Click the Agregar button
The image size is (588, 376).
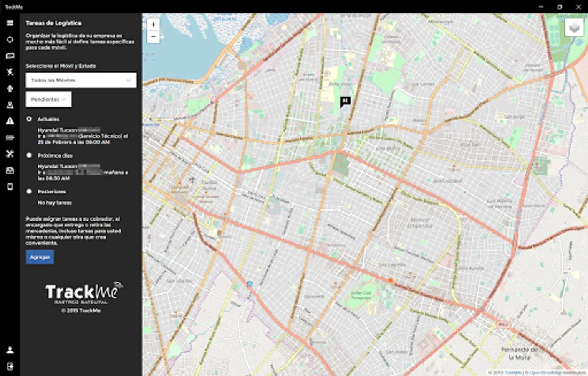point(40,257)
